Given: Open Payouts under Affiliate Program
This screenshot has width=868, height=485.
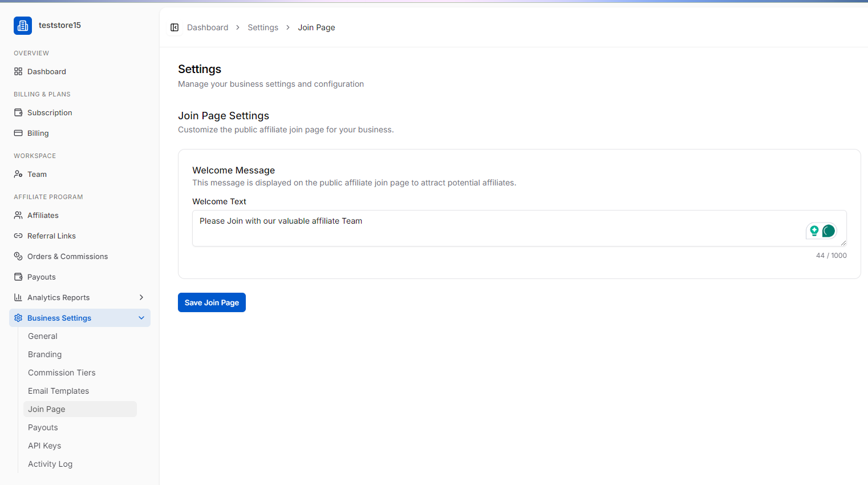Looking at the screenshot, I should coord(80,277).
